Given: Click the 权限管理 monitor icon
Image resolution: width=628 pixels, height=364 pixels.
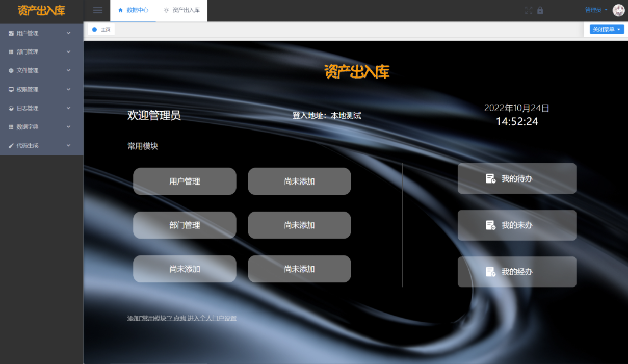Looking at the screenshot, I should tap(11, 89).
